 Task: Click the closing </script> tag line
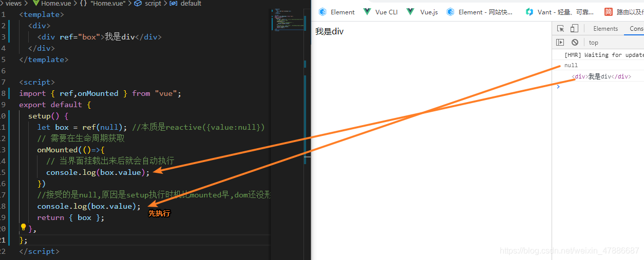(39, 251)
